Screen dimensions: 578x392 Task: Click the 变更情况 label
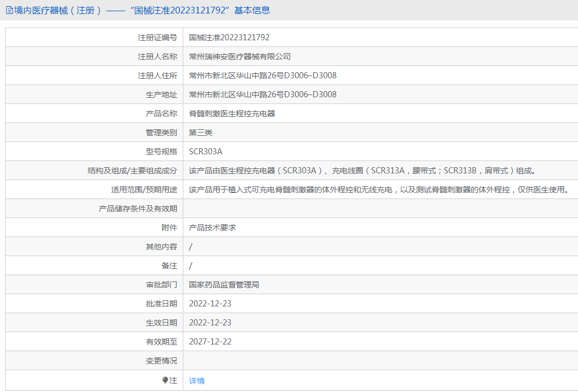[x=162, y=361]
